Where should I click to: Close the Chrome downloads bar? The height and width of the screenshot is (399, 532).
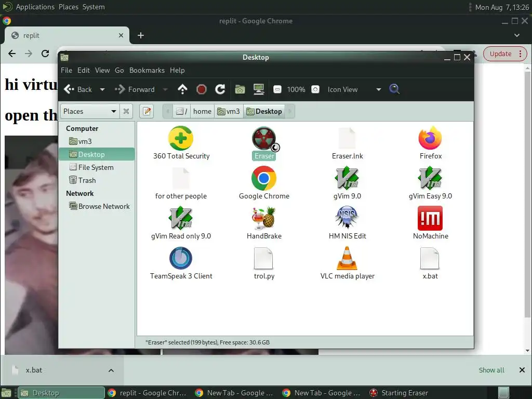tap(522, 370)
